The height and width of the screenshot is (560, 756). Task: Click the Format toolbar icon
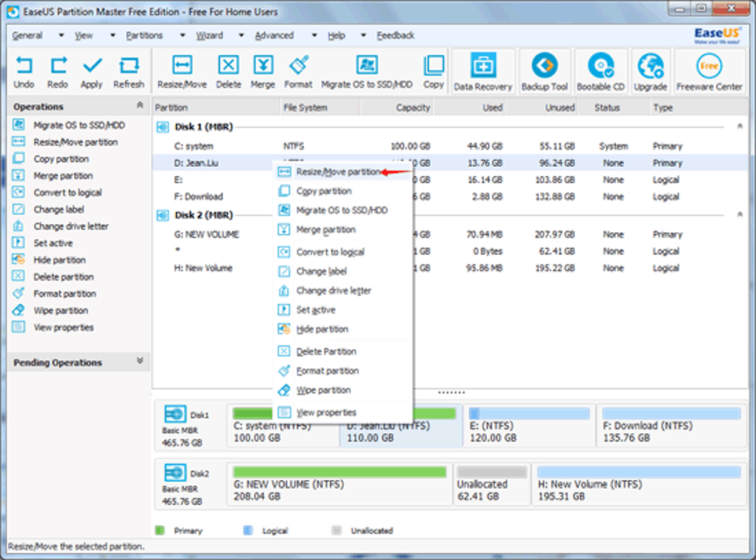coord(299,73)
